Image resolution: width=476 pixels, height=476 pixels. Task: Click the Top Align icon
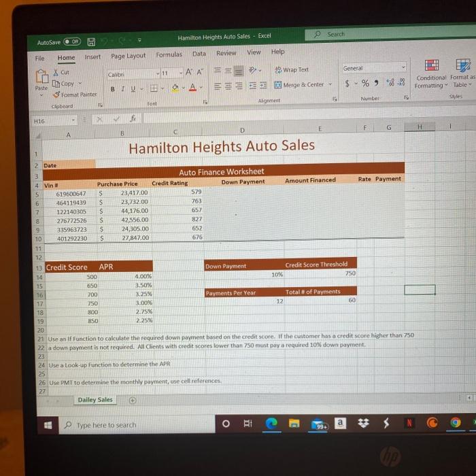click(x=218, y=71)
